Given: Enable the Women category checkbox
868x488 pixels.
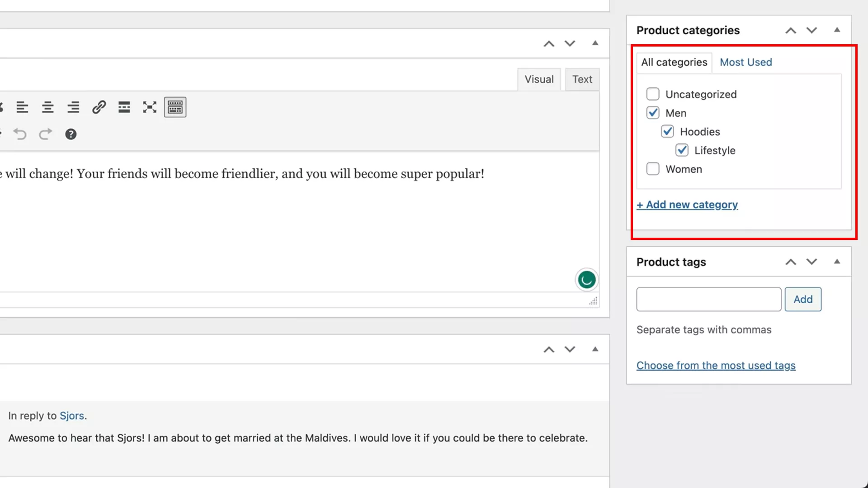Looking at the screenshot, I should point(653,169).
